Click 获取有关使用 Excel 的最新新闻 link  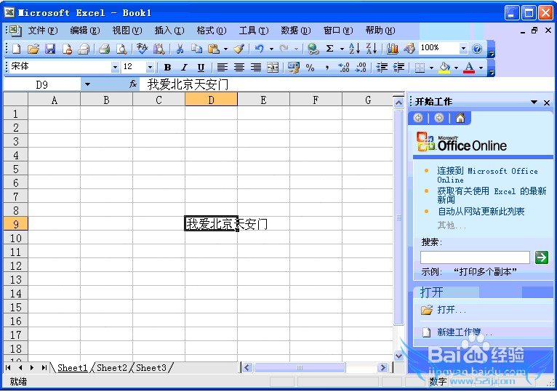[x=492, y=195]
